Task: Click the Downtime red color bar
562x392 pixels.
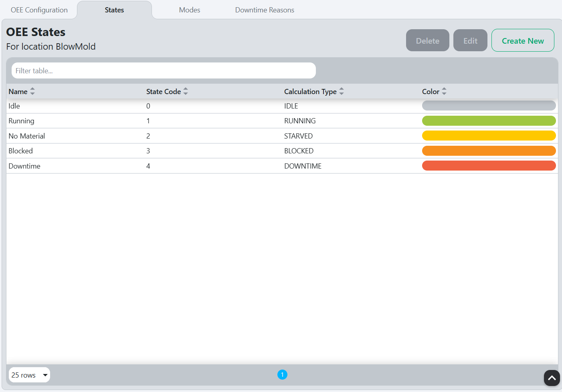Action: (x=489, y=166)
